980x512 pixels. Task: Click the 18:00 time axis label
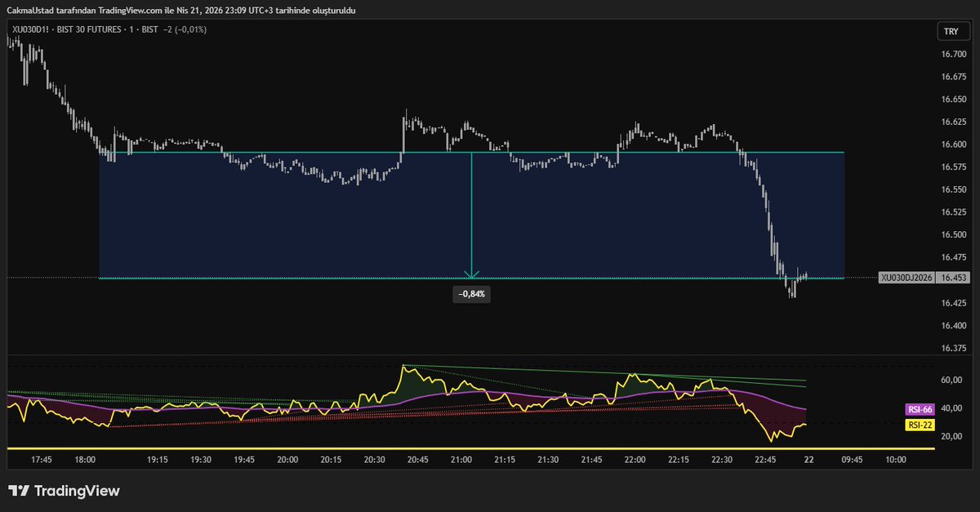point(85,460)
